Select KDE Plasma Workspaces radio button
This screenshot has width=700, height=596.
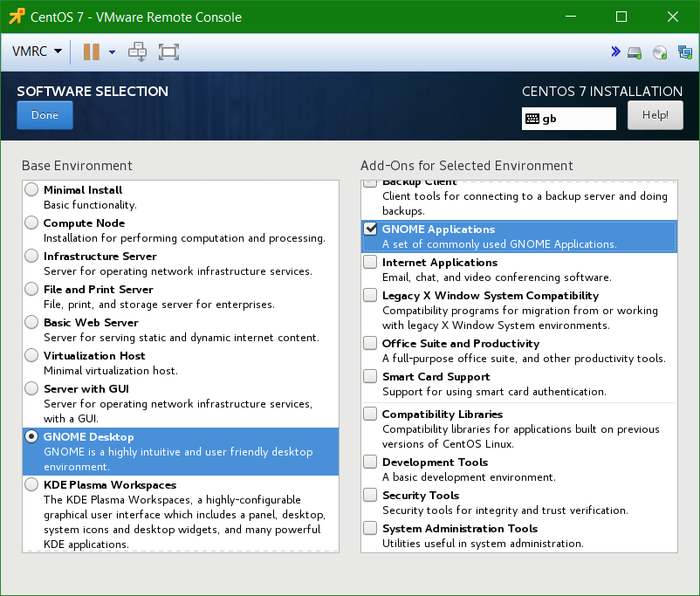pos(31,484)
